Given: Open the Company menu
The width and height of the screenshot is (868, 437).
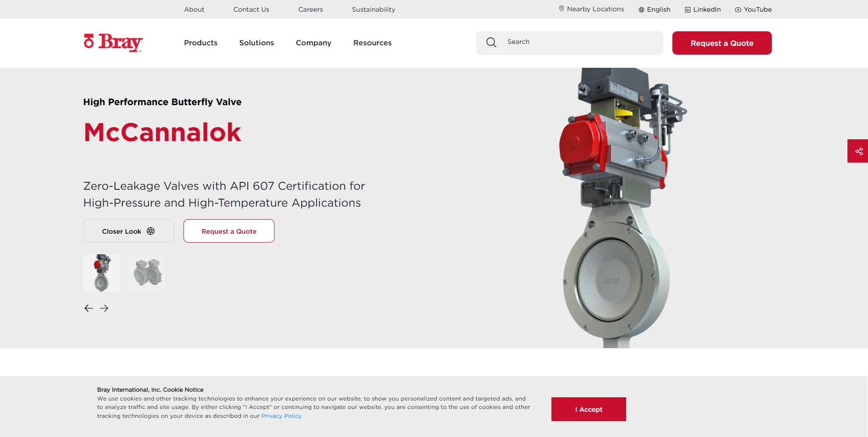Looking at the screenshot, I should (x=314, y=43).
